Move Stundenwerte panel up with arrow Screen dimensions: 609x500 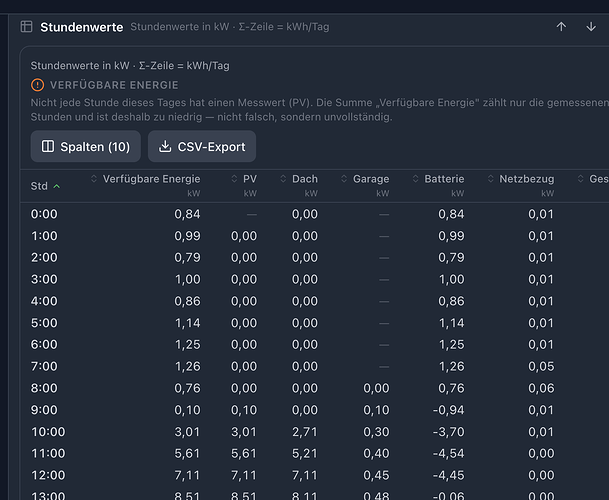coord(561,27)
